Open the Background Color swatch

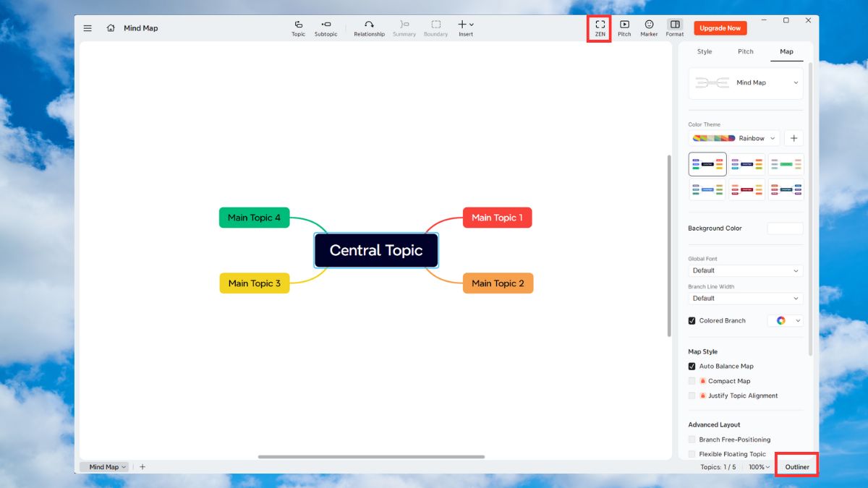pyautogui.click(x=785, y=228)
